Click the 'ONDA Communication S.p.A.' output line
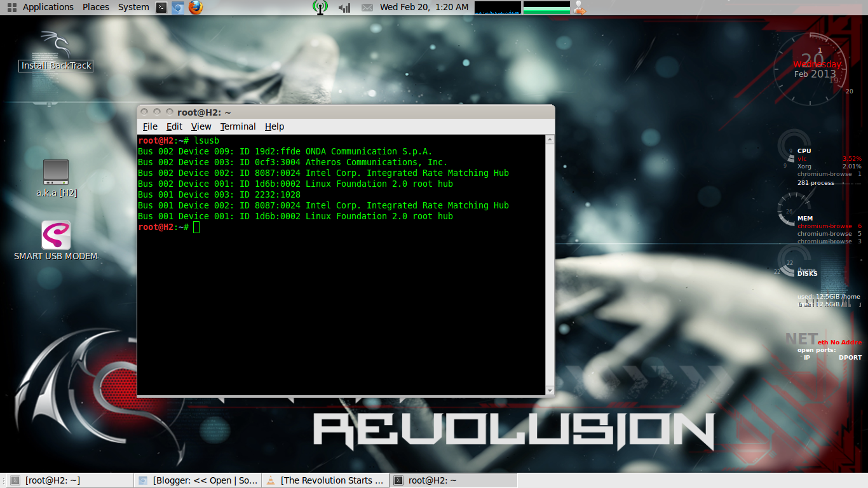Screen dimensions: 868x488 tap(285, 151)
